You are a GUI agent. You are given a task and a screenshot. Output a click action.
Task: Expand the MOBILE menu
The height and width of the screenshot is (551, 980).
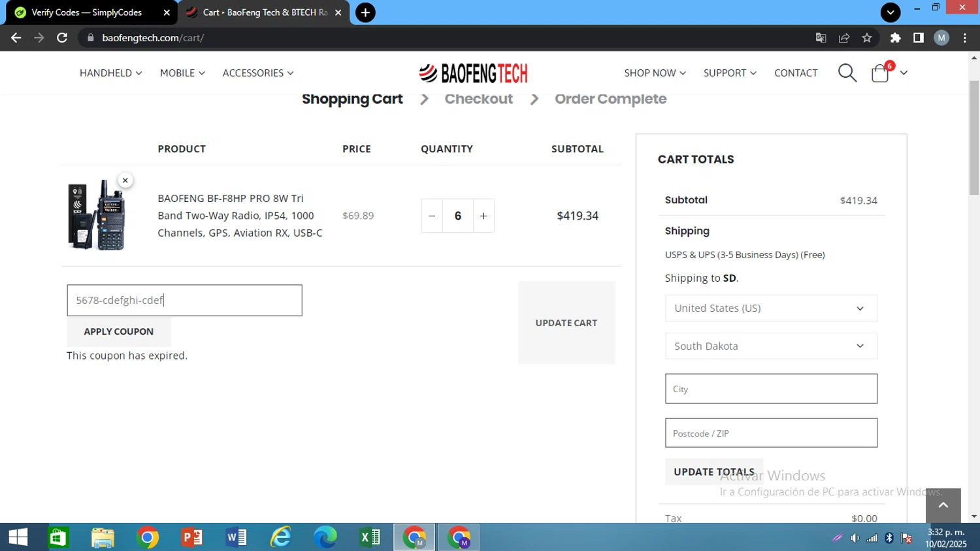pos(182,73)
